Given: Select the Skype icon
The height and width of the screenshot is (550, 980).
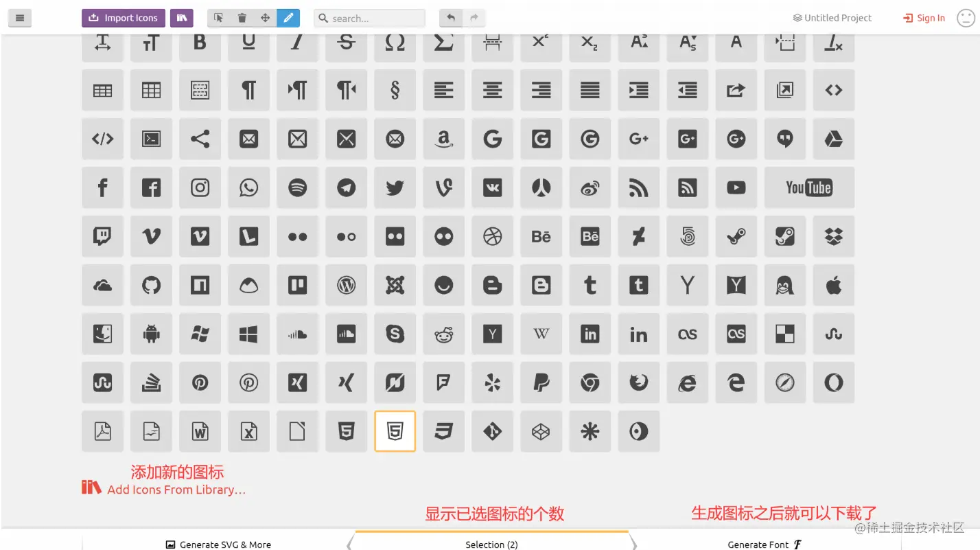Looking at the screenshot, I should coord(395,334).
